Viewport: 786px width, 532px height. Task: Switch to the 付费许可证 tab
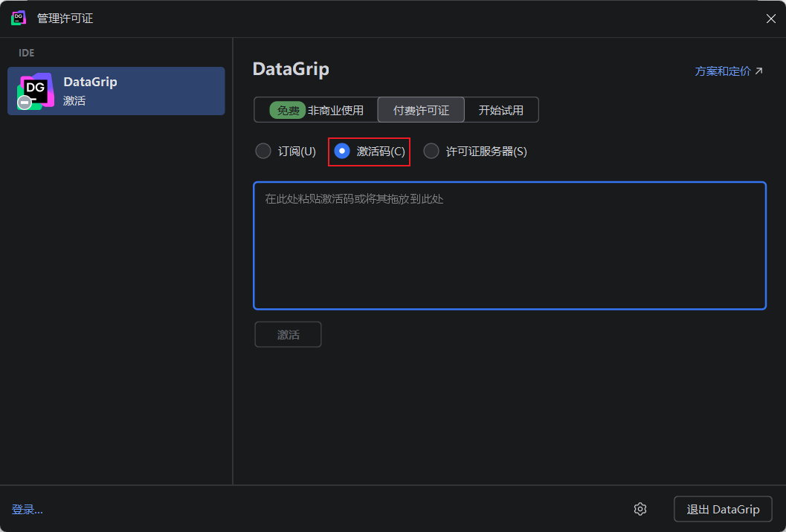421,110
